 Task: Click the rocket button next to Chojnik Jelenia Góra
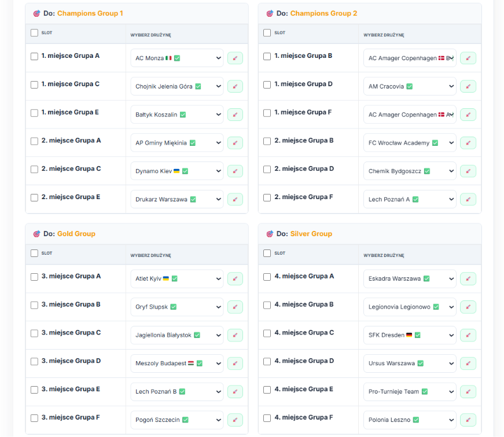[235, 86]
